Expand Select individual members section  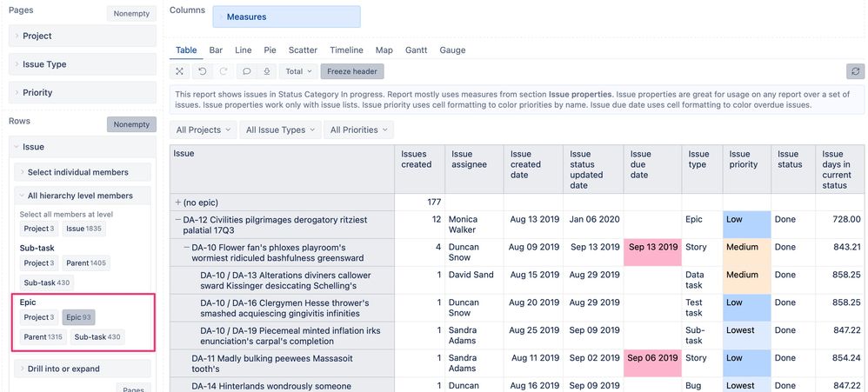[83, 172]
